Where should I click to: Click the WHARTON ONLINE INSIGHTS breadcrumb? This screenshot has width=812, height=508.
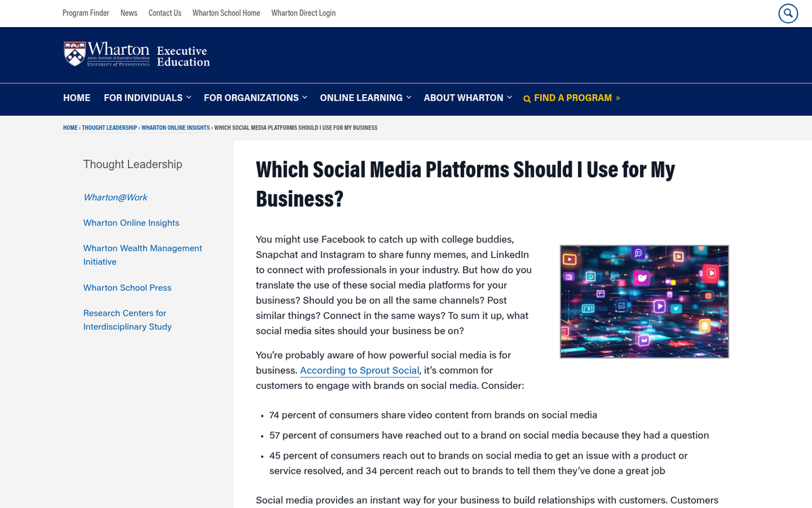(175, 127)
